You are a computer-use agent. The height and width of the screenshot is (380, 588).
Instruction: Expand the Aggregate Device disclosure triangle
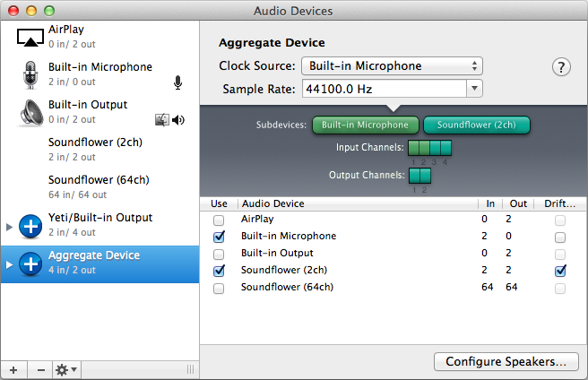pos(10,263)
